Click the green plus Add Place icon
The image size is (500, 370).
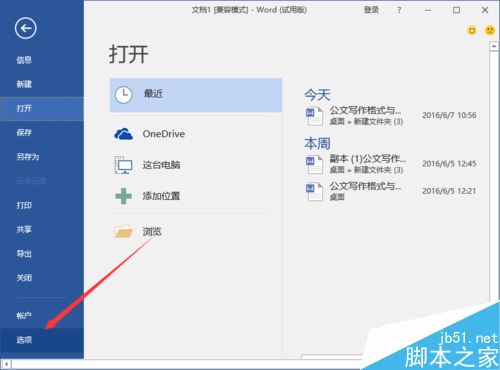coord(124,196)
